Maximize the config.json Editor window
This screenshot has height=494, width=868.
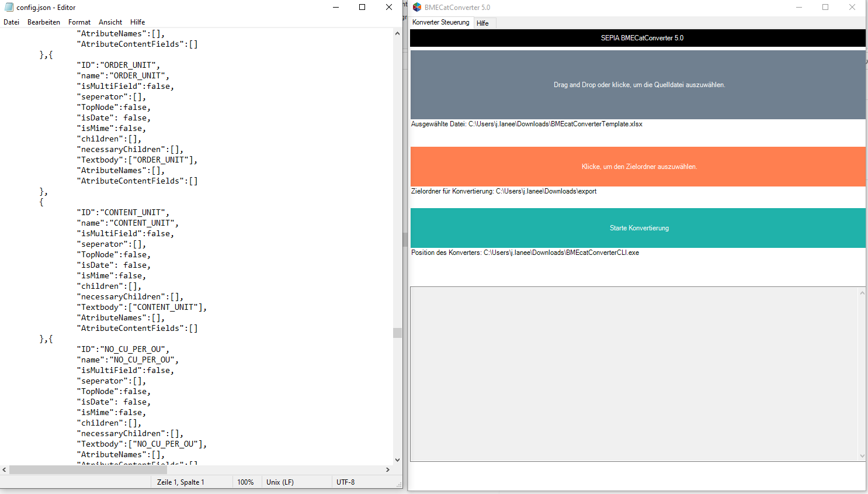362,8
